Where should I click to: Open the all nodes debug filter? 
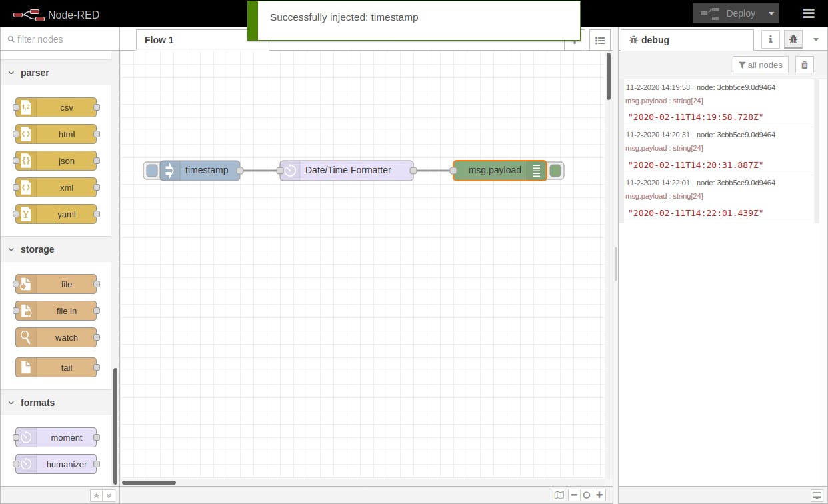[x=761, y=65]
